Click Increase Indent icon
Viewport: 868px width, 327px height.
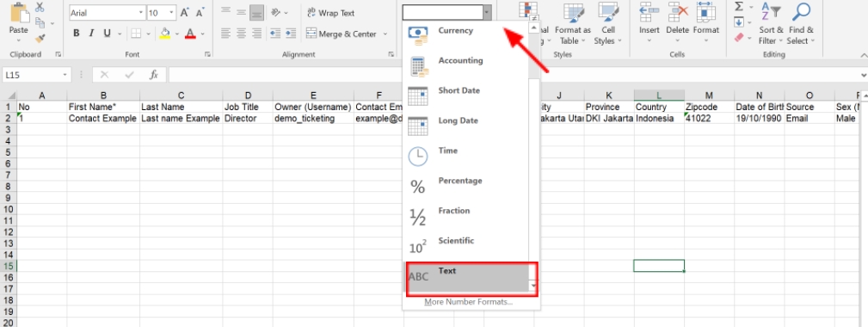[x=291, y=34]
